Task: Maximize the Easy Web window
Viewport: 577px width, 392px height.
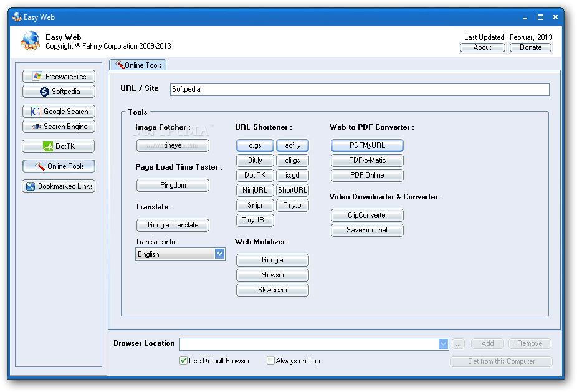Action: point(540,17)
